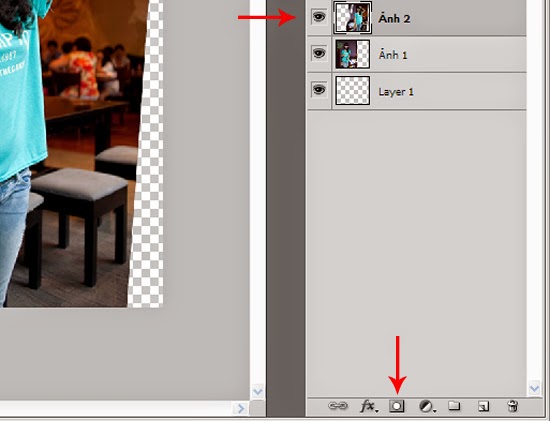Hide the Ảnh 2 layer eye icon
Screen dimensions: 550x421
click(319, 17)
